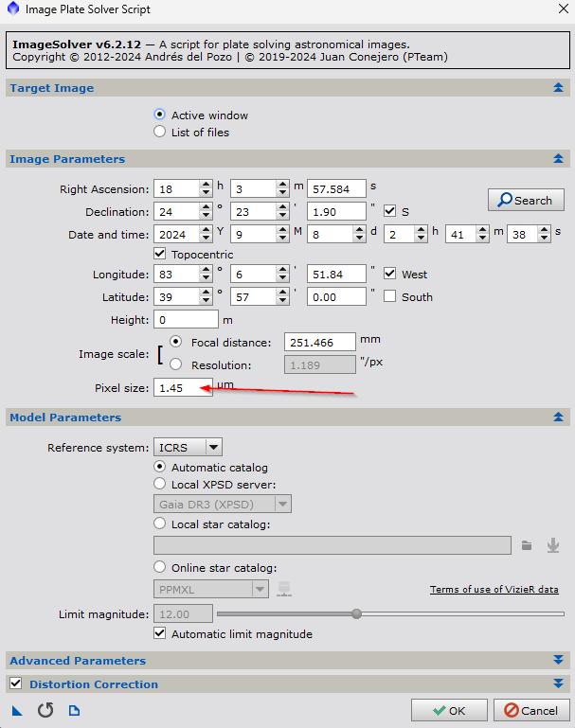Click the Pixel size input field
Image resolution: width=575 pixels, height=728 pixels.
(x=184, y=388)
